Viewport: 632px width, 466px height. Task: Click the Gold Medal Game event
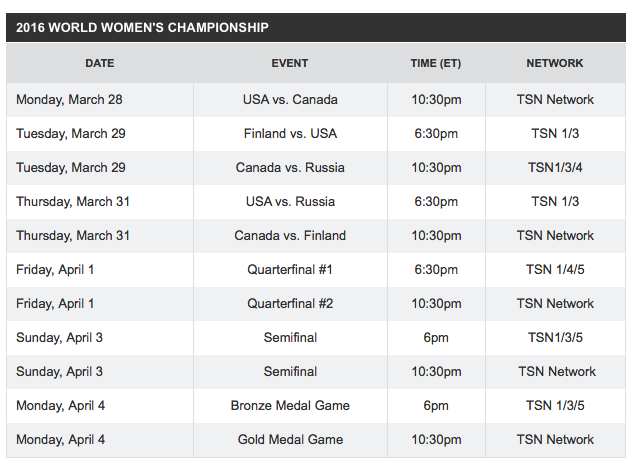pos(290,439)
